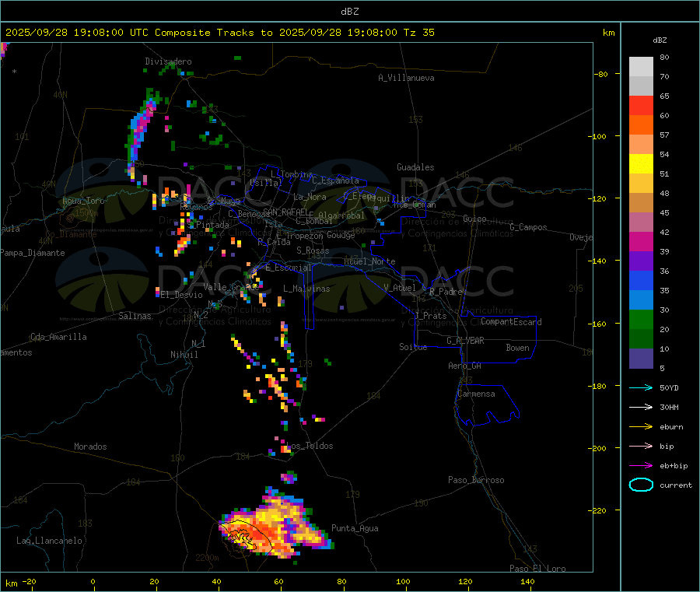Click the Aero_GA map label
This screenshot has height=592, width=700.
(465, 366)
